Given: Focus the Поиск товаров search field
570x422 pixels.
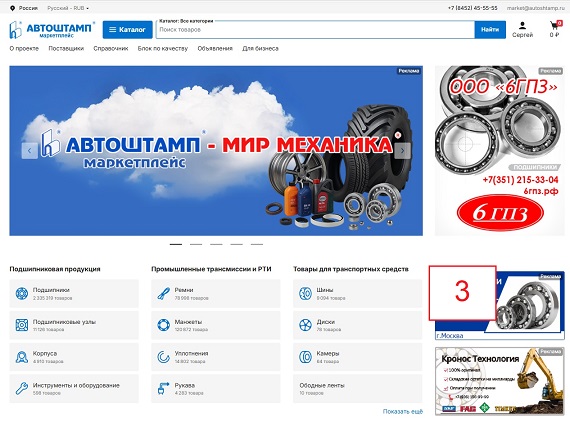Looking at the screenshot, I should coord(316,29).
